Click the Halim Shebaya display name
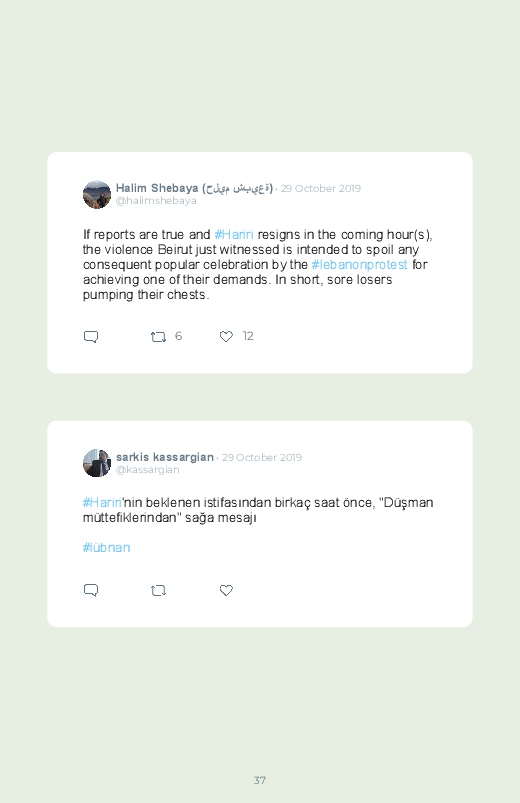The width and height of the screenshot is (520, 803). (x=194, y=188)
